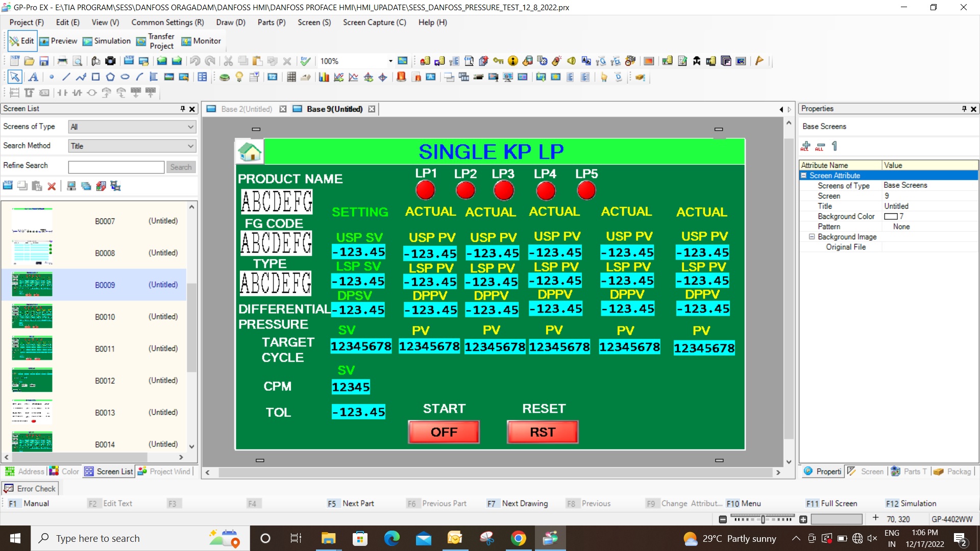Image resolution: width=980 pixels, height=551 pixels.
Task: Click the Save project icon
Action: (44, 61)
